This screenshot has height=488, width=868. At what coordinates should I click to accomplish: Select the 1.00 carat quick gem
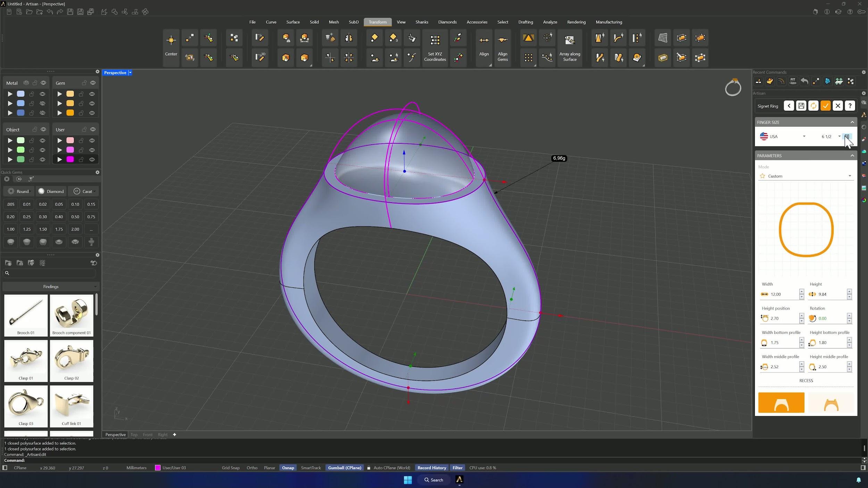pyautogui.click(x=11, y=229)
